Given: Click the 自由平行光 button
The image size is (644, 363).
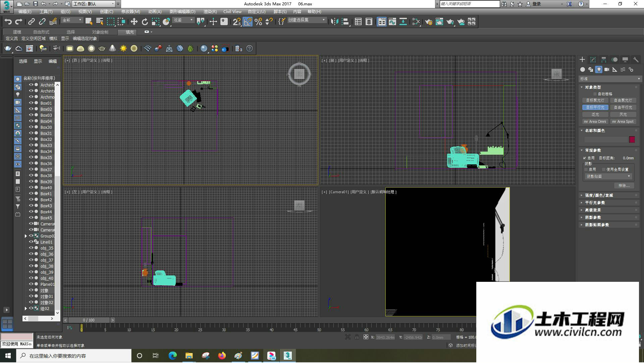Looking at the screenshot, I should pyautogui.click(x=623, y=107).
